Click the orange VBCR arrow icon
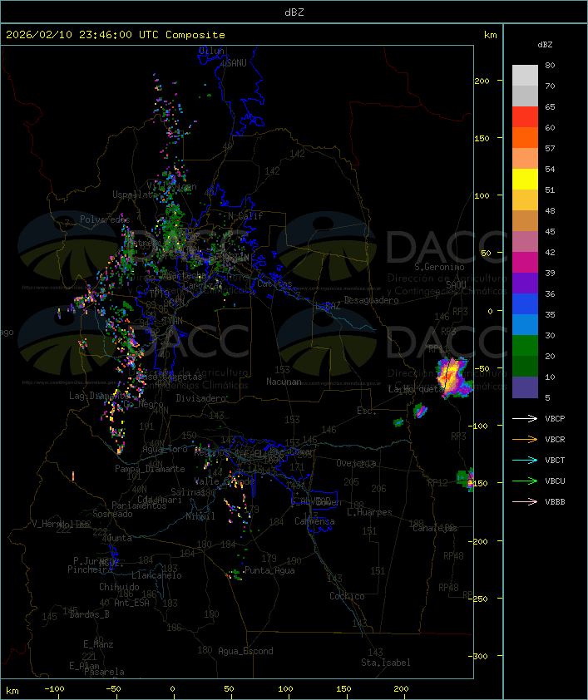This screenshot has width=588, height=700. (525, 439)
